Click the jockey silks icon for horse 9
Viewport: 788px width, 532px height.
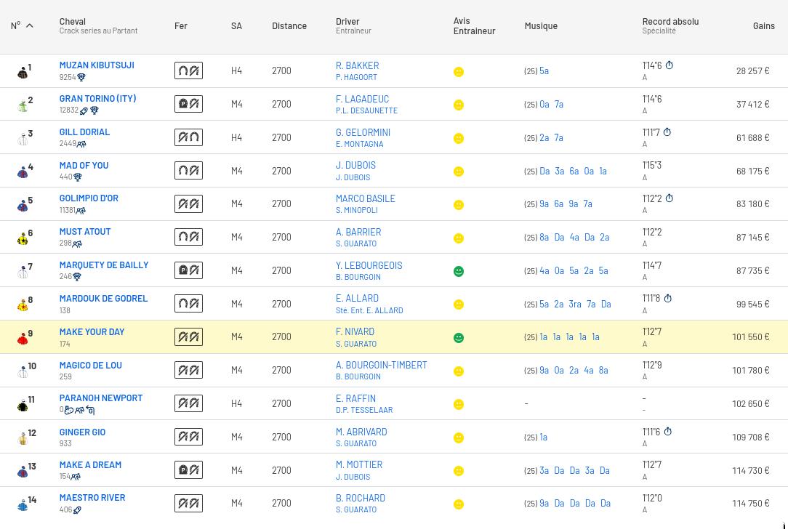pos(23,339)
